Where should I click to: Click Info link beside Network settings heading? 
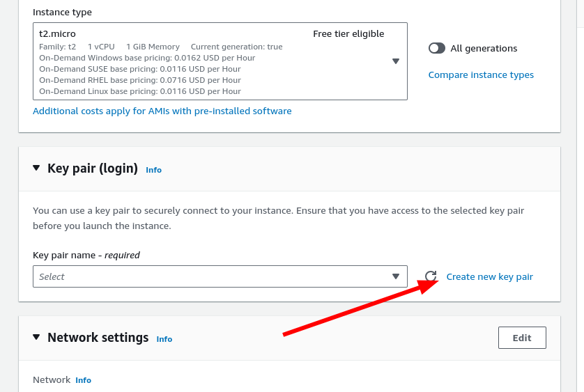click(x=164, y=339)
